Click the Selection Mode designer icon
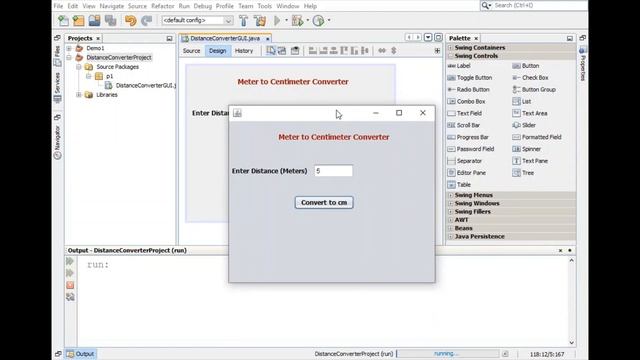 click(x=271, y=51)
